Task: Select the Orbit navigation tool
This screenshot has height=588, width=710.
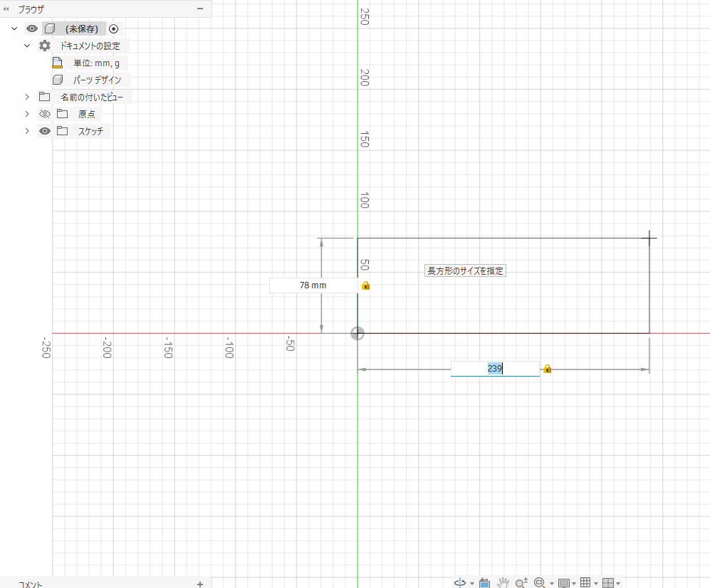Action: click(x=460, y=582)
